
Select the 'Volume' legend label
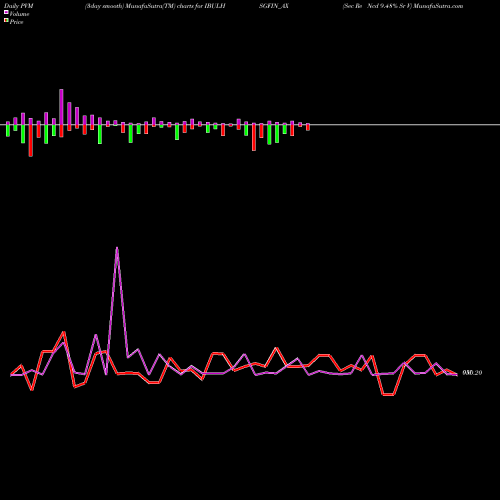point(19,14)
